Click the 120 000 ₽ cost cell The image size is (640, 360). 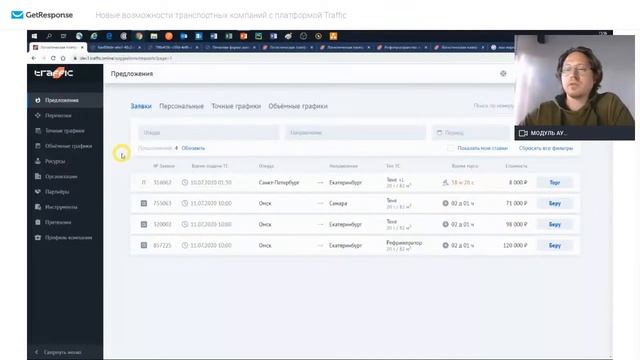point(515,245)
